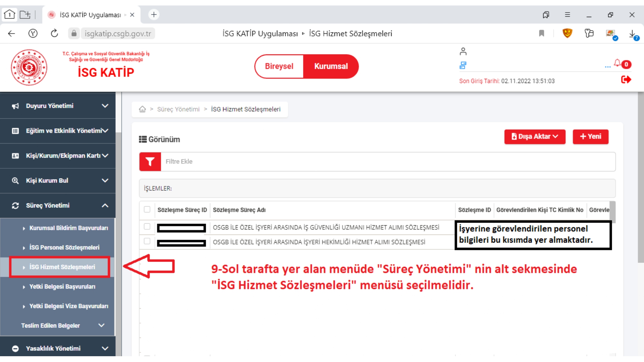The image size is (644, 362).
Task: Open İSG Hizmet Sözleşmeleri menu item
Action: coord(62,267)
